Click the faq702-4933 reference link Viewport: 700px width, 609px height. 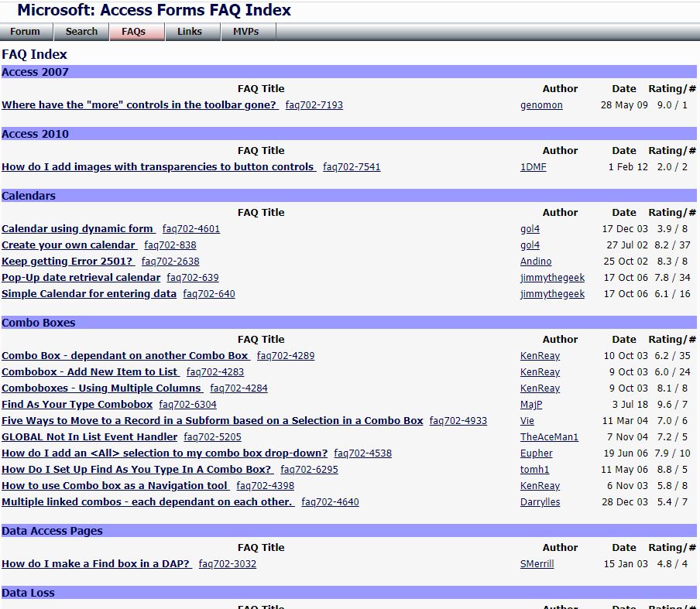click(458, 421)
